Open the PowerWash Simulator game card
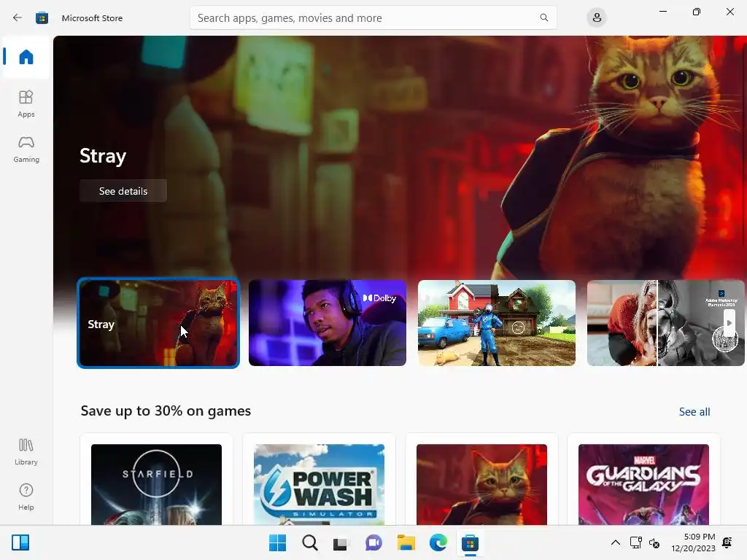 (320, 480)
